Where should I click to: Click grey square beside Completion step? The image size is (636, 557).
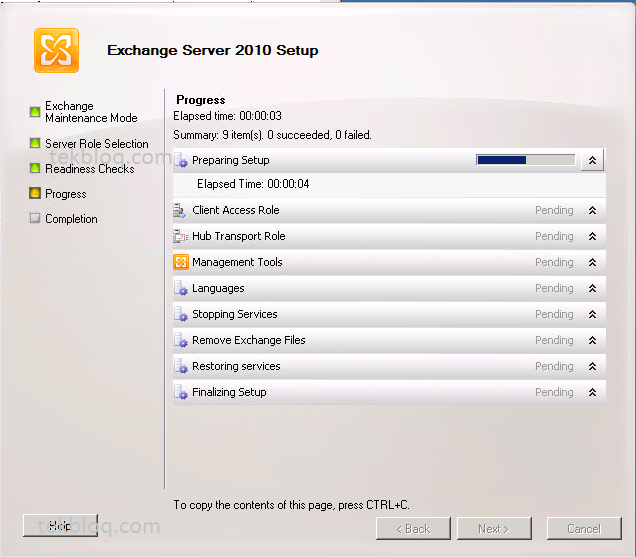click(x=35, y=218)
